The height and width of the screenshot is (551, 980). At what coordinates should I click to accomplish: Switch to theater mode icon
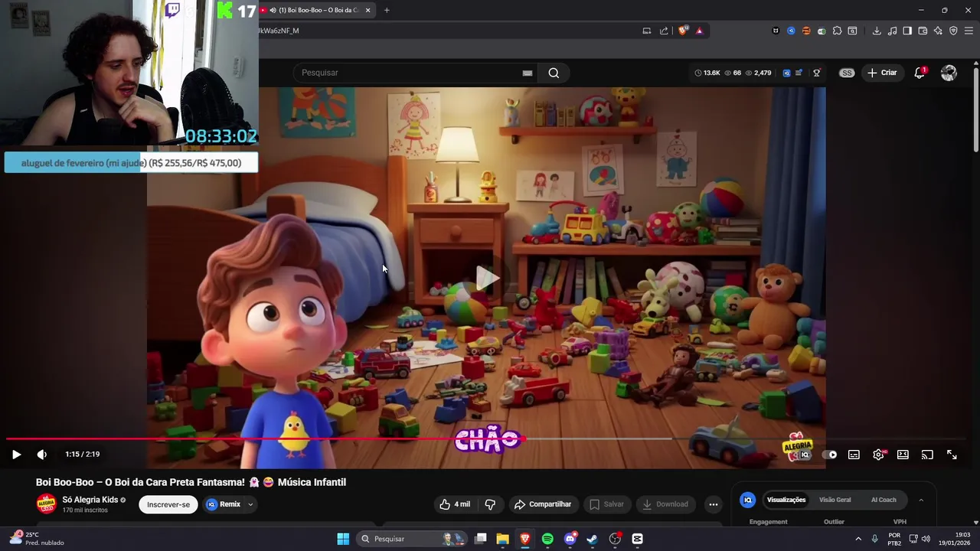pos(903,455)
